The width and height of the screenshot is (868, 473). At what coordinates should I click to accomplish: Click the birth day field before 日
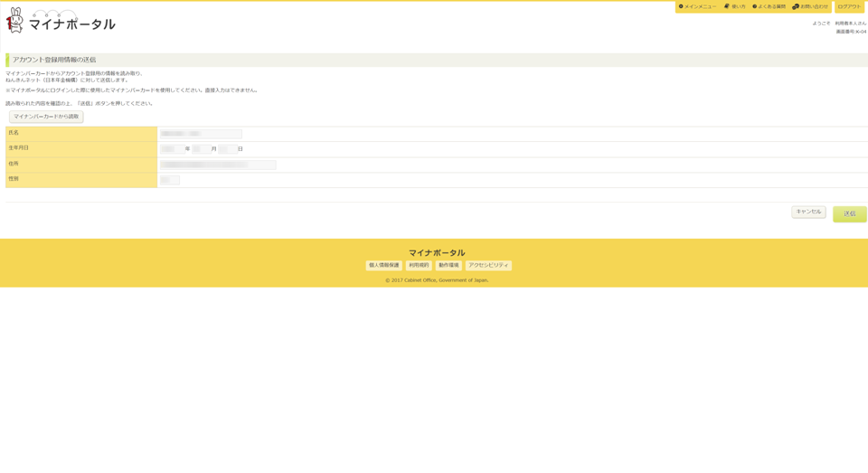point(228,149)
